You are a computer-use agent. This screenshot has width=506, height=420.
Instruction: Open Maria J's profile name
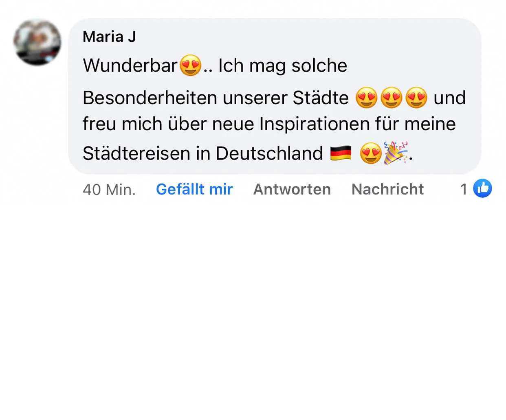[x=110, y=37]
